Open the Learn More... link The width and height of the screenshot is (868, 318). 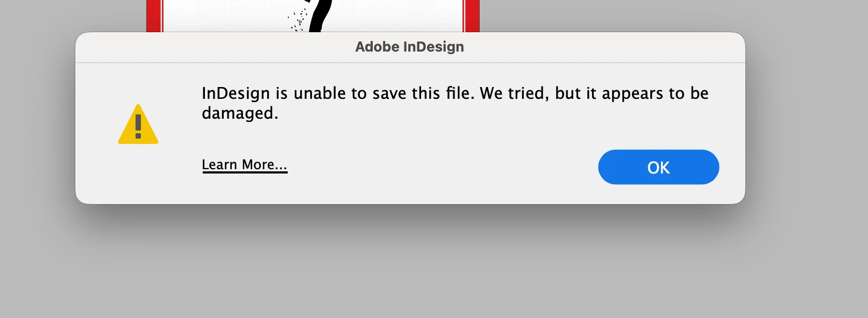pos(245,165)
